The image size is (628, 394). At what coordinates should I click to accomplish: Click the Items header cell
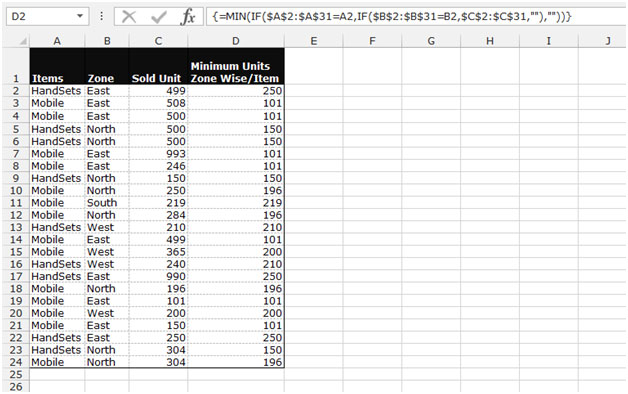click(x=57, y=66)
